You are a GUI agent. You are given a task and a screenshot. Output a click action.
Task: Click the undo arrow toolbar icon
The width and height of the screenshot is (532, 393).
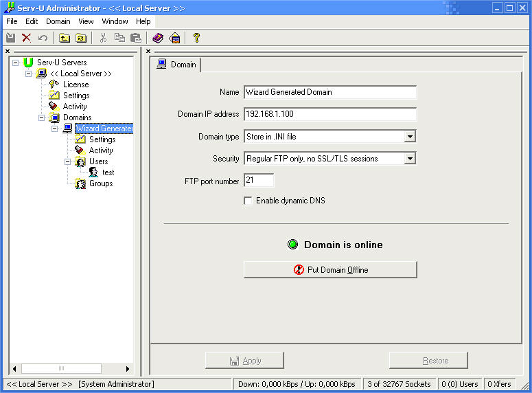(x=43, y=38)
